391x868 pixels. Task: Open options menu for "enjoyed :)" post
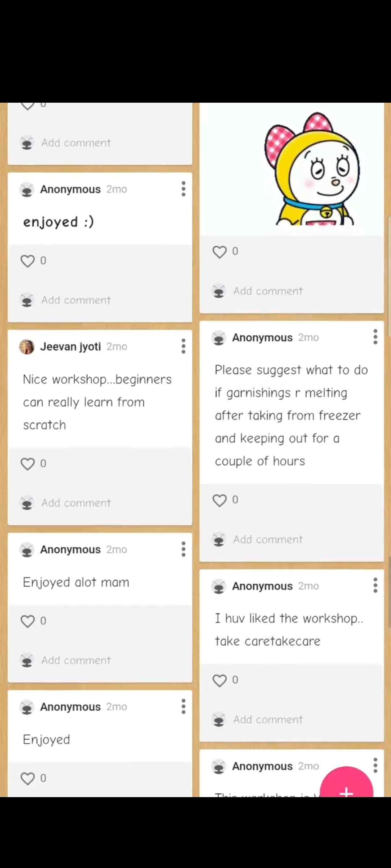coord(184,189)
